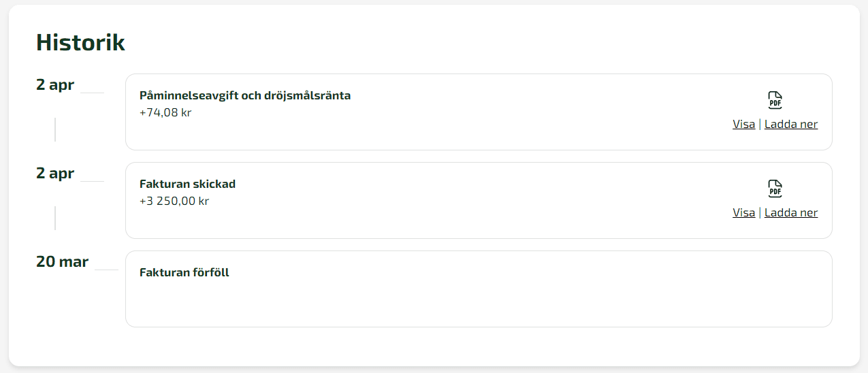The width and height of the screenshot is (868, 373).
Task: Open Visa link for Påminnelseavgift och dröjsmålsränta
Action: [743, 124]
